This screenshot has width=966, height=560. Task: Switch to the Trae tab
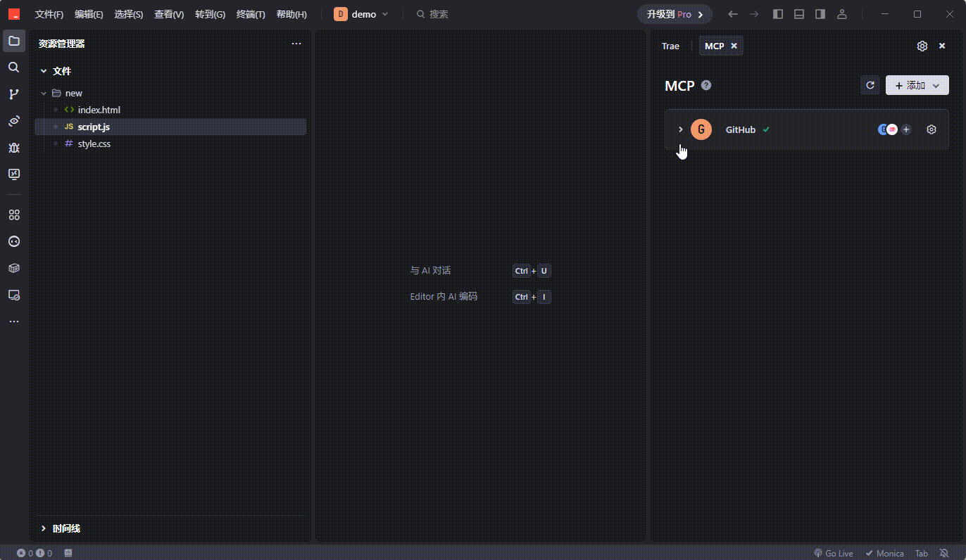click(x=670, y=45)
